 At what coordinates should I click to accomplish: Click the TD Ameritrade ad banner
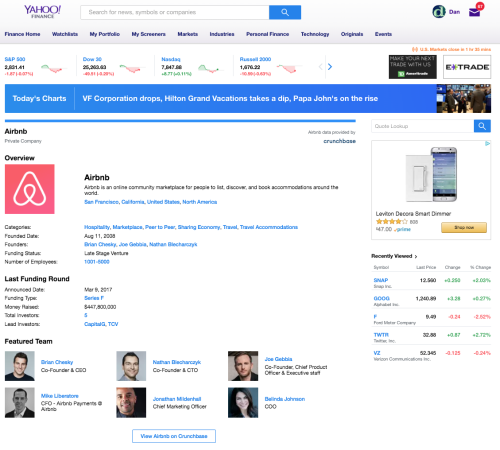412,67
